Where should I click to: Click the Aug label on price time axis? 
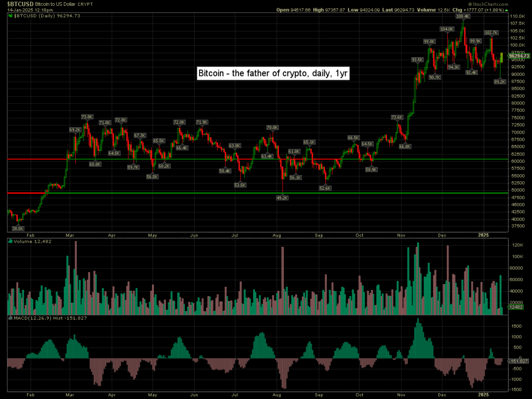point(276,235)
